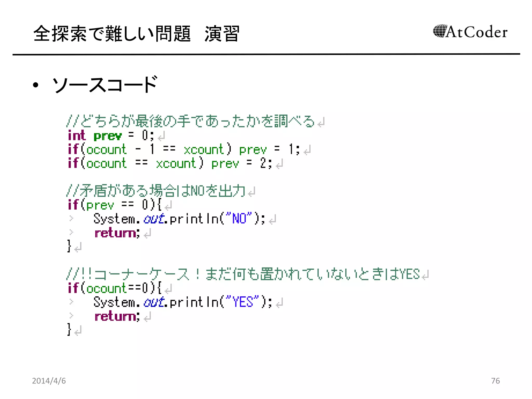Click the return statement after println NO
532x399 pixels.
click(117, 233)
